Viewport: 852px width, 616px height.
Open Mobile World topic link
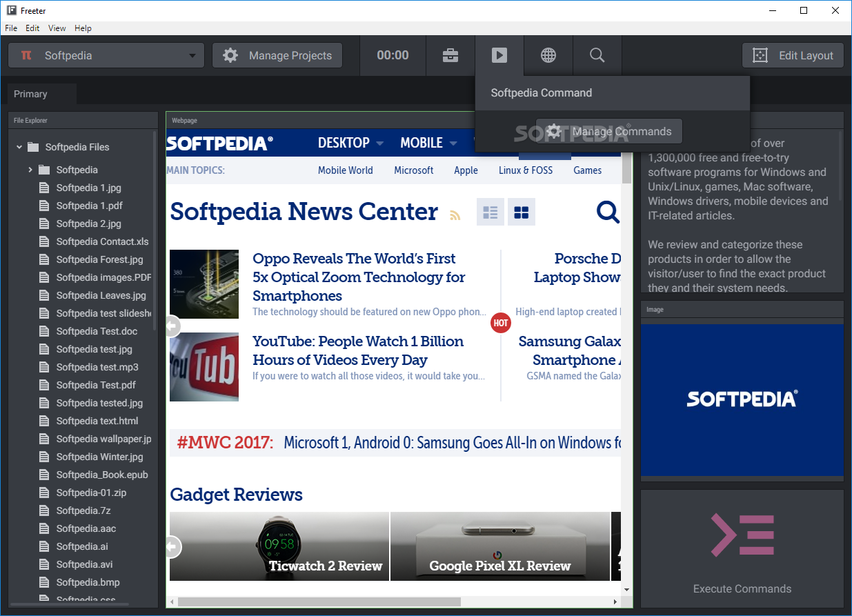click(x=346, y=170)
